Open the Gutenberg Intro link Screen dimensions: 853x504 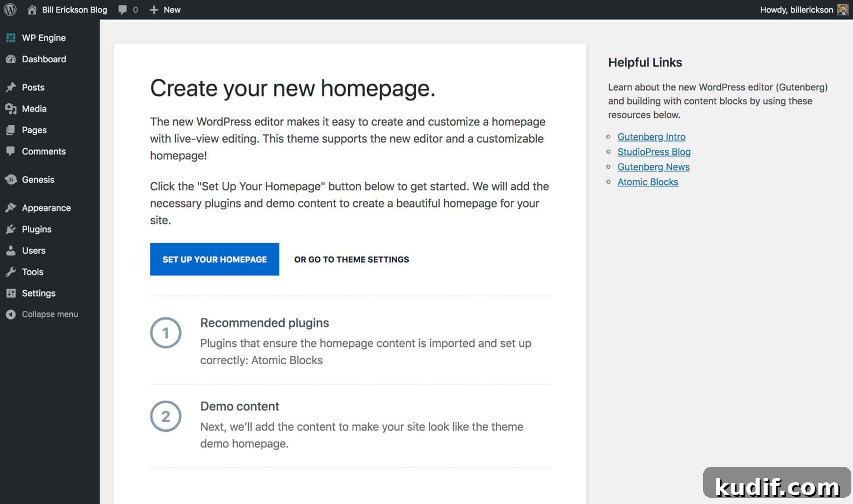pos(651,137)
